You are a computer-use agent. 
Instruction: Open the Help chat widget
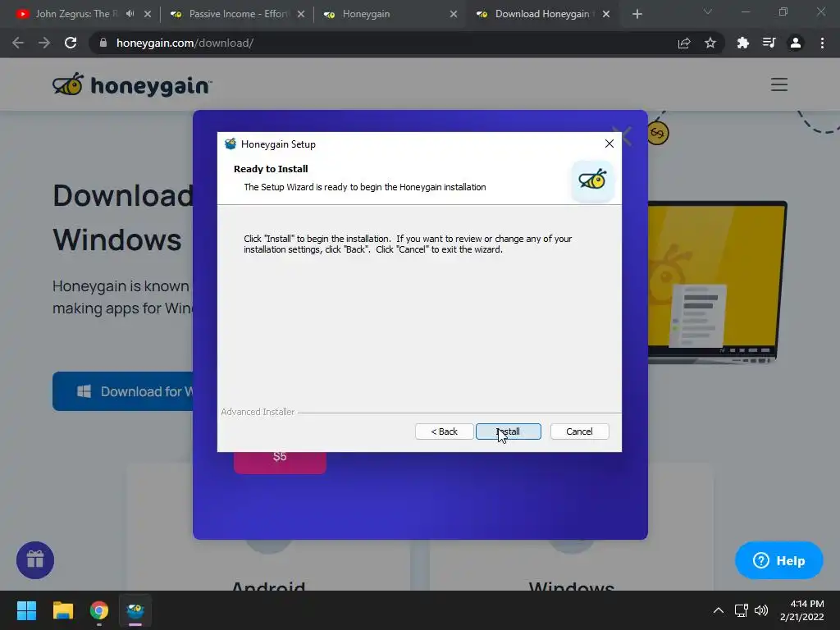coord(779,560)
